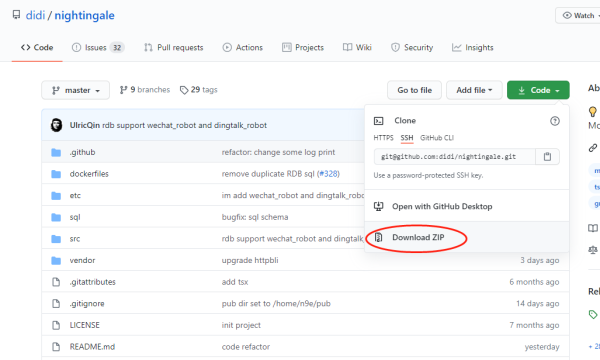Open the .github folder
This screenshot has height=360, width=600.
pos(82,152)
